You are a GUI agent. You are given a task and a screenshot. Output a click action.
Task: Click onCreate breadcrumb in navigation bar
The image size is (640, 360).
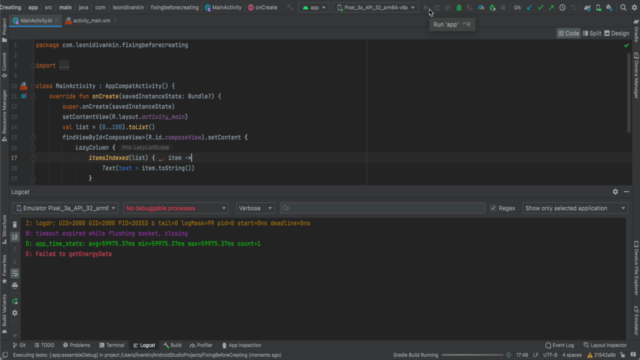(262, 8)
